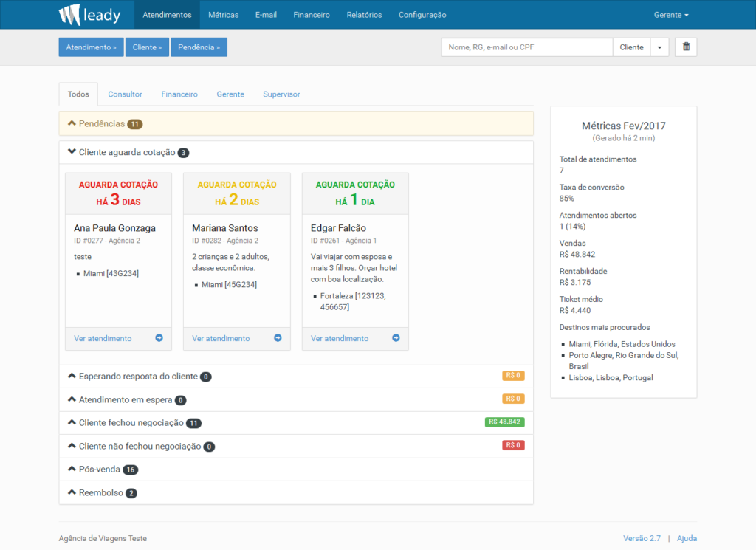Click the trash can icon button
Image resolution: width=756 pixels, height=550 pixels.
click(x=686, y=47)
